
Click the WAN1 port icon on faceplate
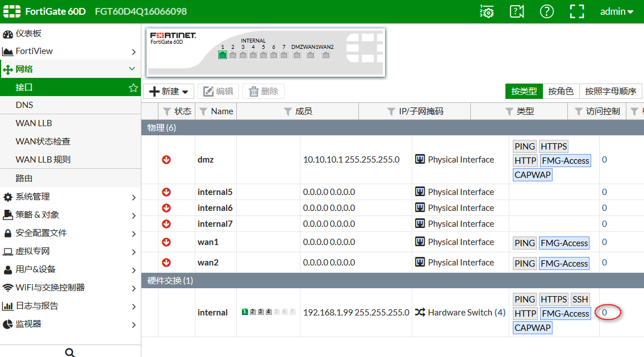coord(311,55)
